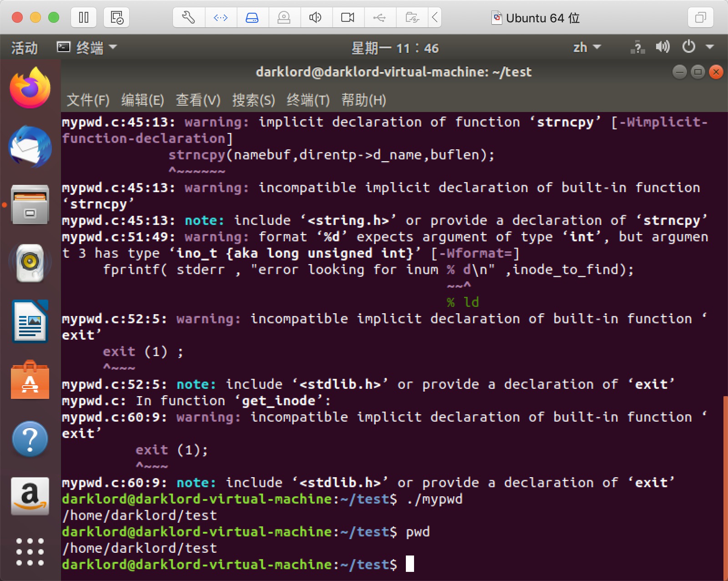Open the 编辑(E) menu
The width and height of the screenshot is (728, 581).
click(x=142, y=100)
